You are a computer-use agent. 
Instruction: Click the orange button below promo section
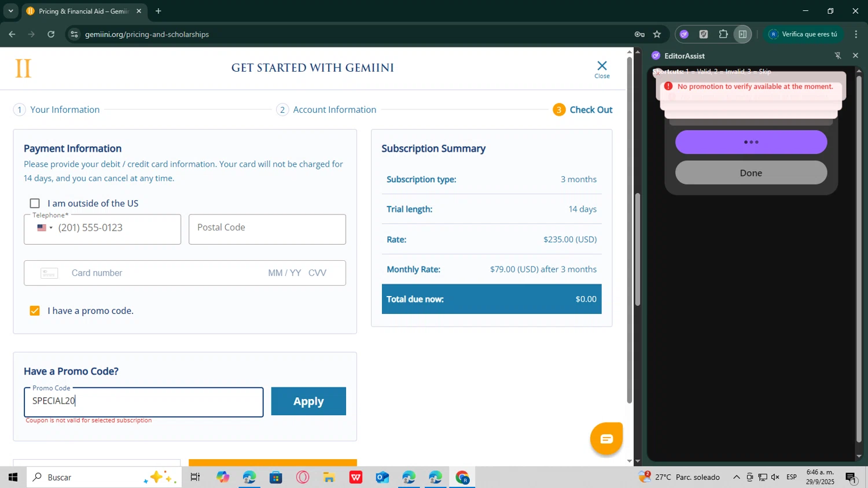click(273, 463)
